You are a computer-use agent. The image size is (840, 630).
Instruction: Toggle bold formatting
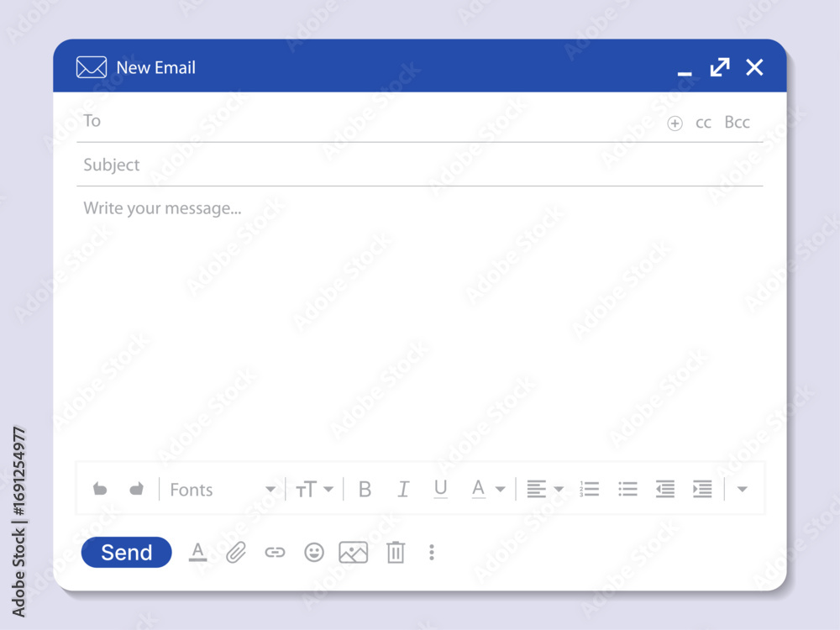click(365, 490)
